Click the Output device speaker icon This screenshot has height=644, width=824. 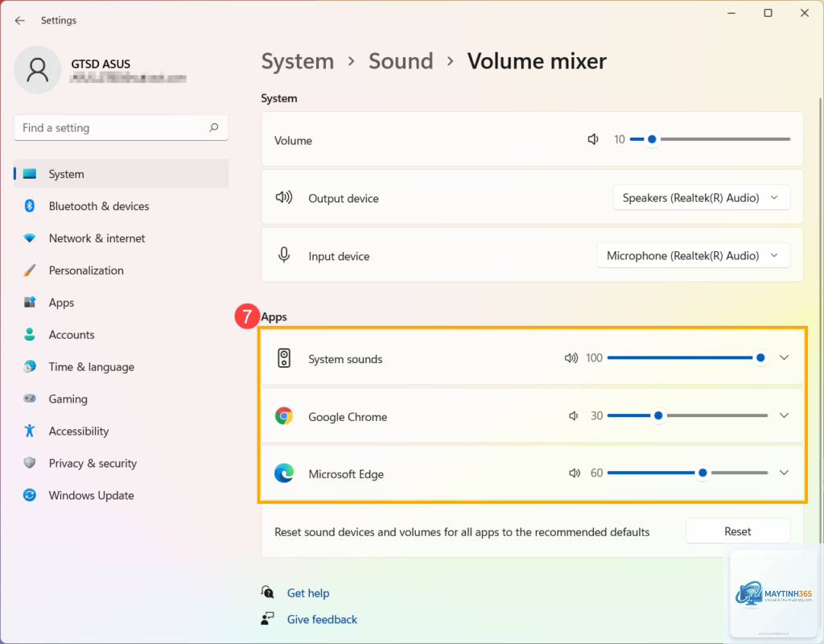point(284,198)
